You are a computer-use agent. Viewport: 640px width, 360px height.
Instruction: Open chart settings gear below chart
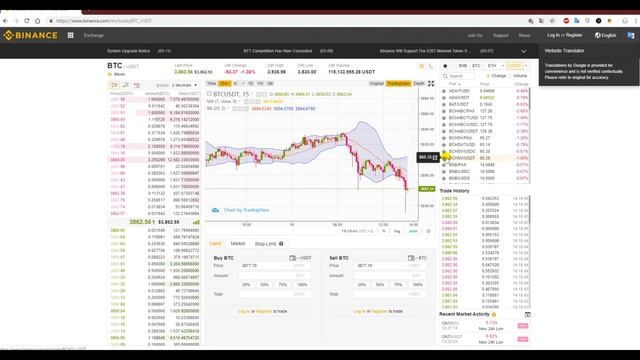pos(428,231)
